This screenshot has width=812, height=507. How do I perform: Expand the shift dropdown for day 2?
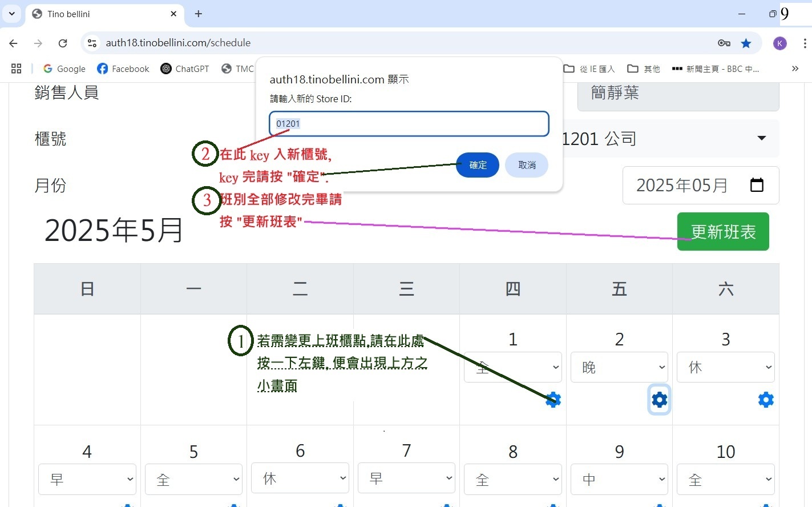click(619, 367)
